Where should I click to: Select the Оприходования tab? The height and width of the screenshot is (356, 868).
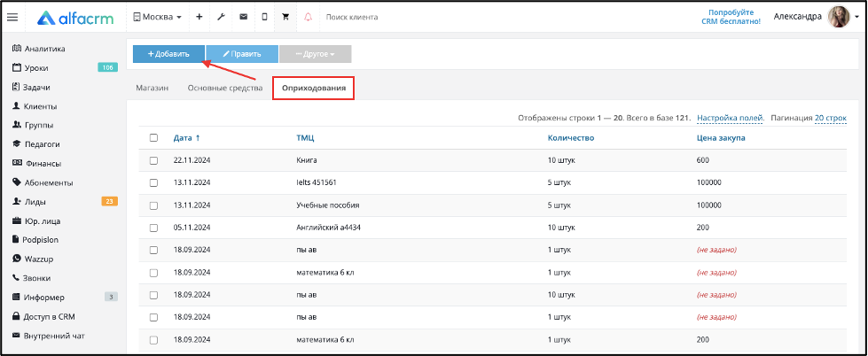[313, 88]
